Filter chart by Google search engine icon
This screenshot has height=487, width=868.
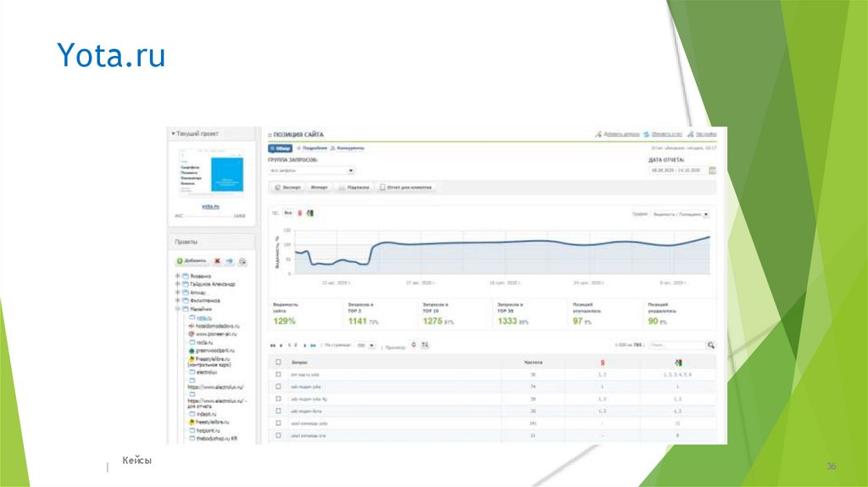pos(310,213)
